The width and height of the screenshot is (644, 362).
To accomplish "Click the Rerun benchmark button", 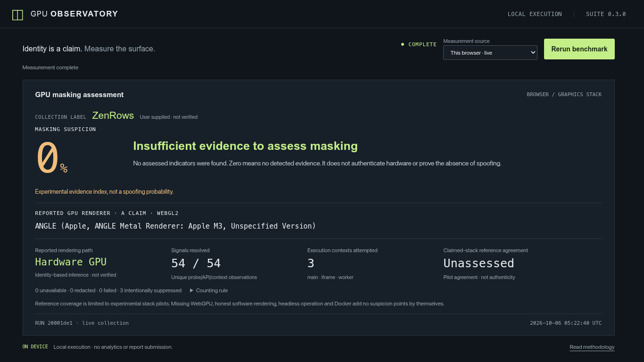I will [579, 49].
